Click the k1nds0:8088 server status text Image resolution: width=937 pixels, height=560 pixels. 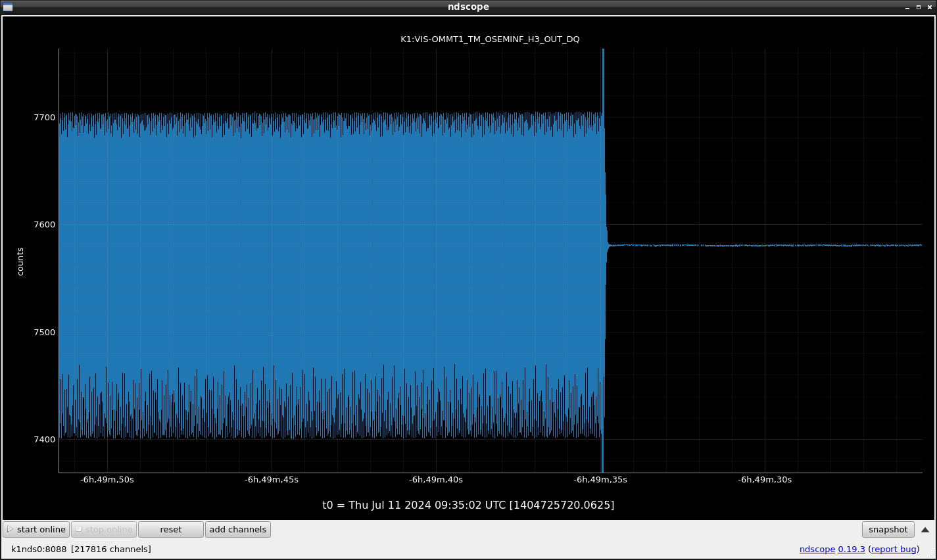(39, 549)
